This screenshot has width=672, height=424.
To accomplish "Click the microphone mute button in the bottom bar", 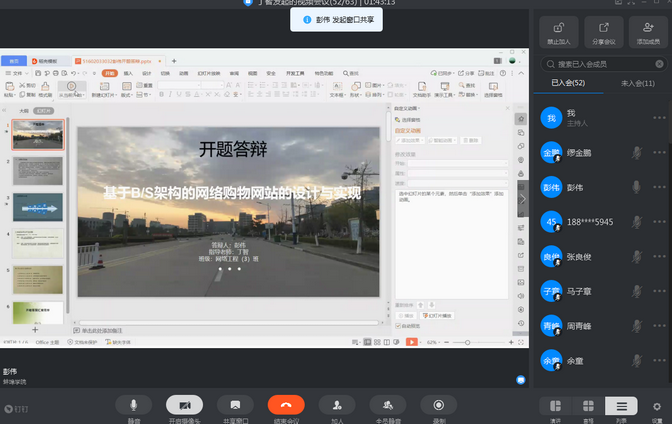I will 133,404.
